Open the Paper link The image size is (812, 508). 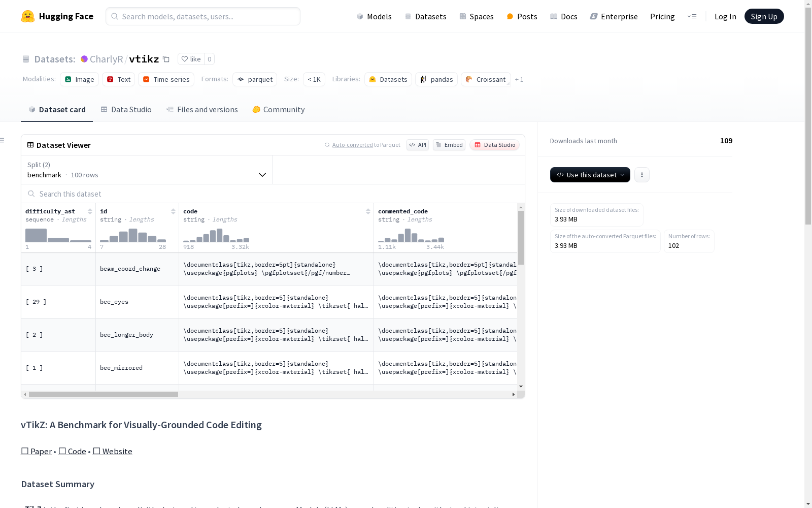pos(37,451)
